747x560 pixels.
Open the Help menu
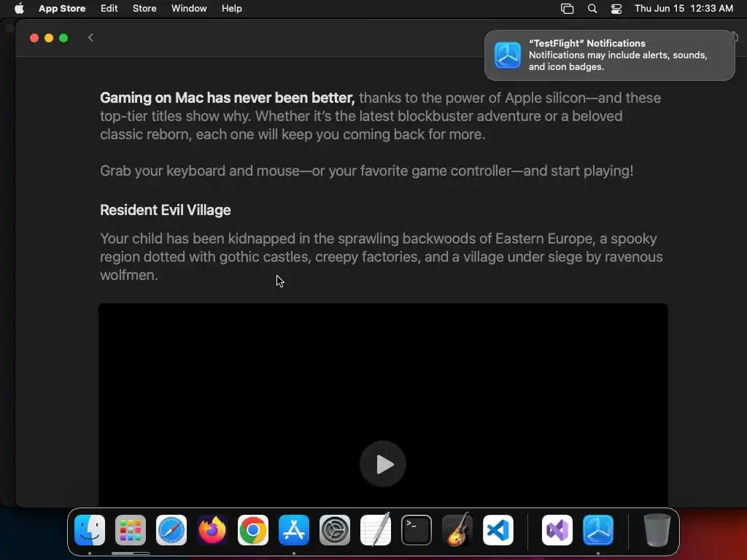[231, 9]
